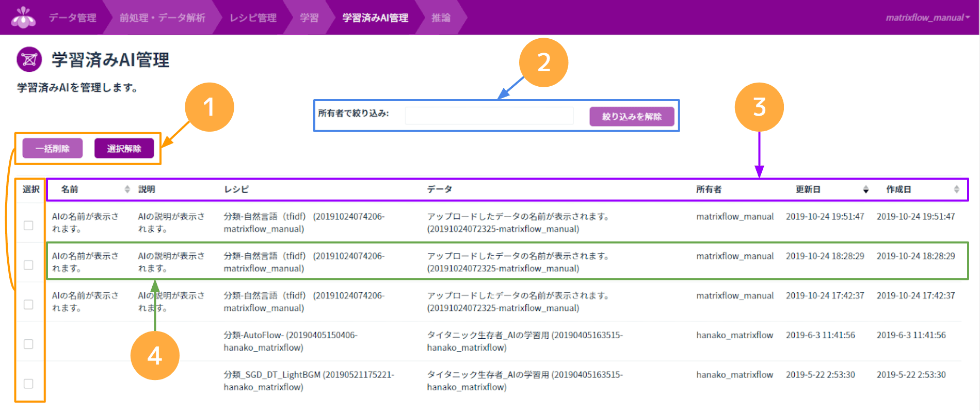Click the データ column header

(x=440, y=189)
